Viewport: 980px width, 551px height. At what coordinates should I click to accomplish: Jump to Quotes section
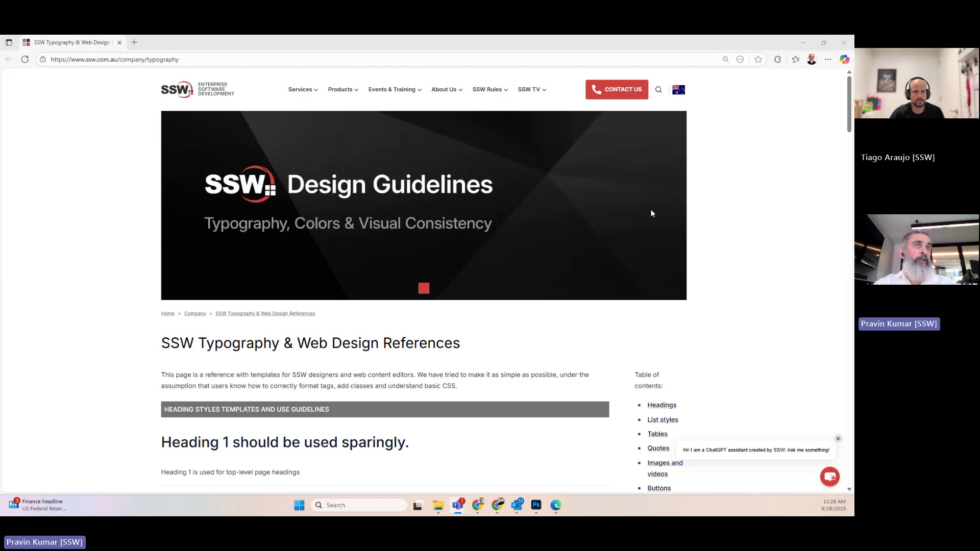click(x=658, y=448)
